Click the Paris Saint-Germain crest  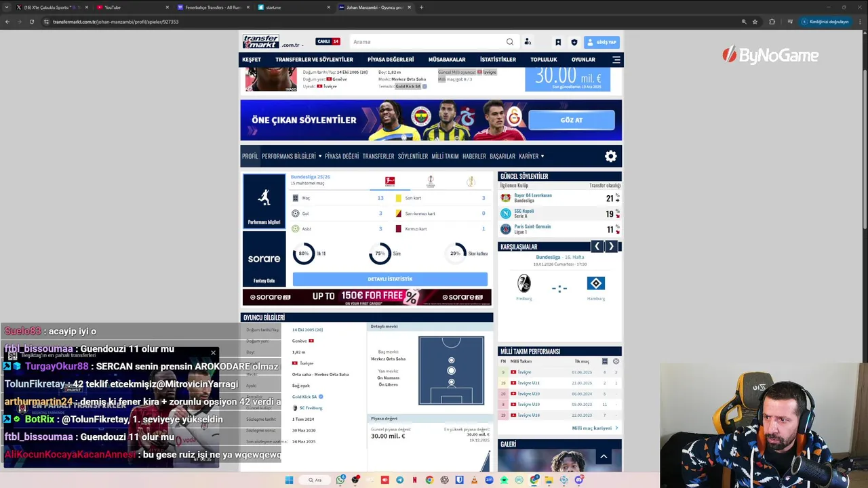(x=505, y=229)
